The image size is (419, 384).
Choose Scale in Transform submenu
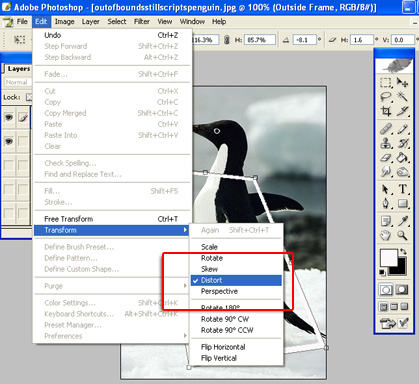point(236,247)
